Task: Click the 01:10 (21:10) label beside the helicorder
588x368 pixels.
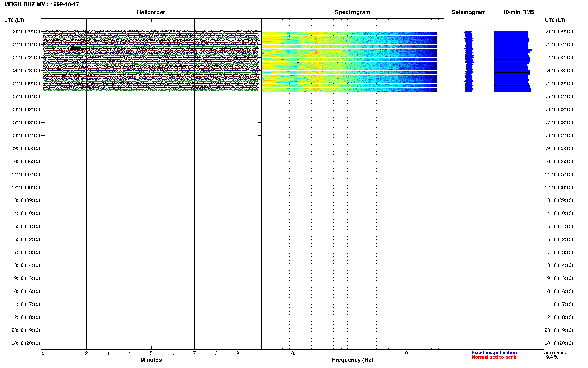Action: 26,45
